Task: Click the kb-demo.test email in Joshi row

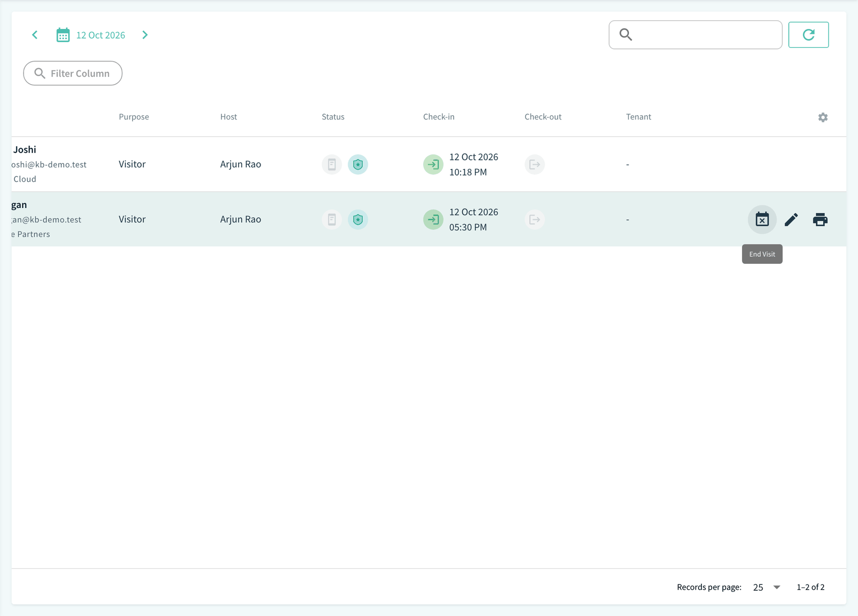Action: pyautogui.click(x=49, y=165)
